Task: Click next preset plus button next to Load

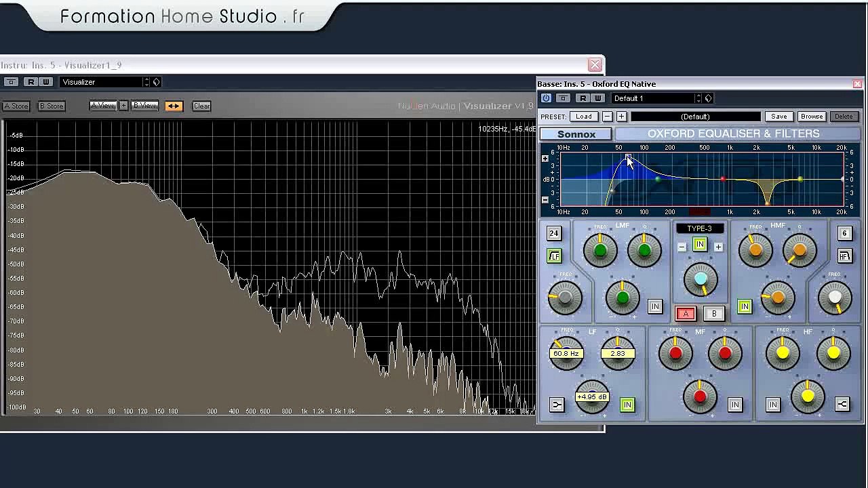Action: (x=621, y=117)
